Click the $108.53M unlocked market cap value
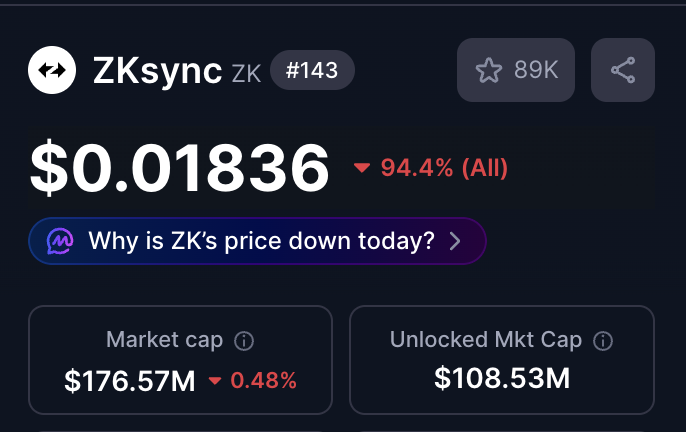The width and height of the screenshot is (686, 432). coord(502,378)
